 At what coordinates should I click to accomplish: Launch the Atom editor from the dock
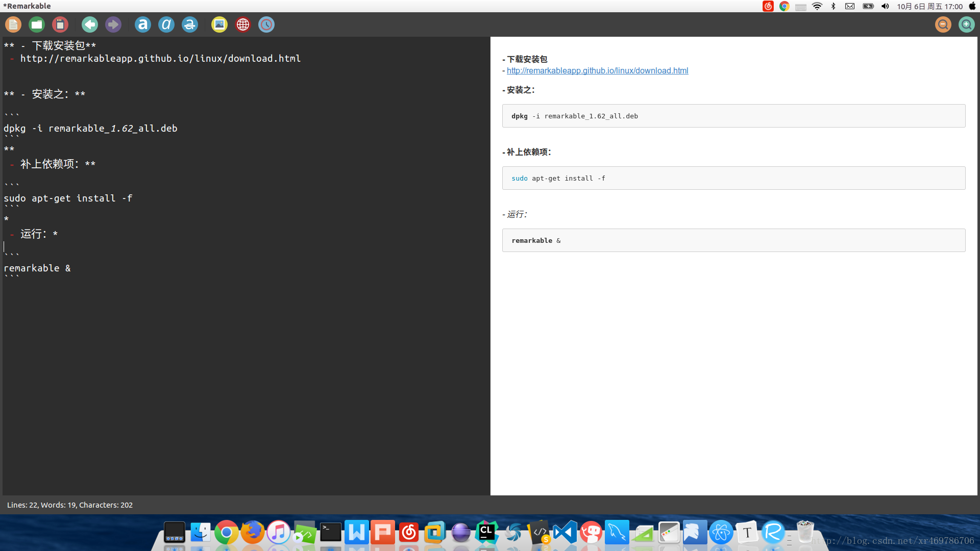point(721,533)
